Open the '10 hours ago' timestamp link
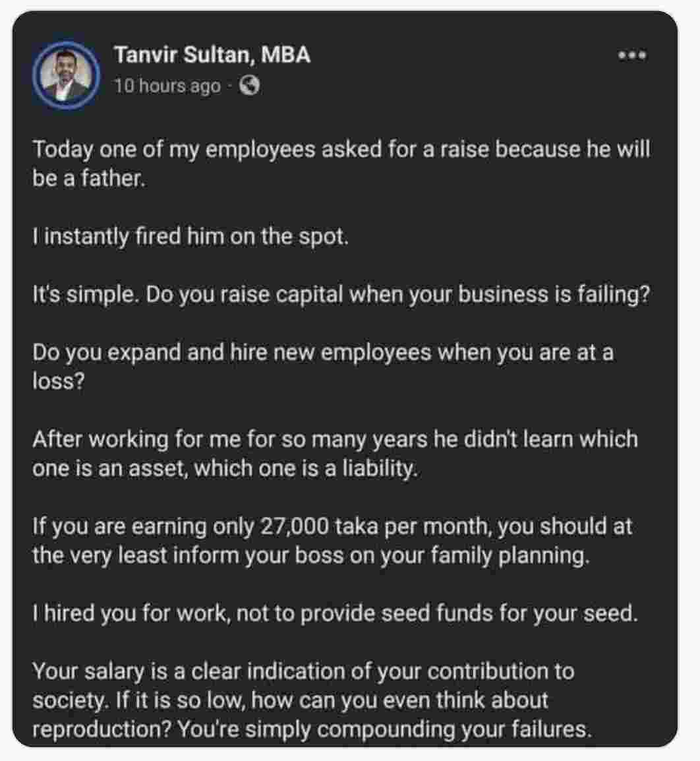This screenshot has height=761, width=700. click(167, 86)
